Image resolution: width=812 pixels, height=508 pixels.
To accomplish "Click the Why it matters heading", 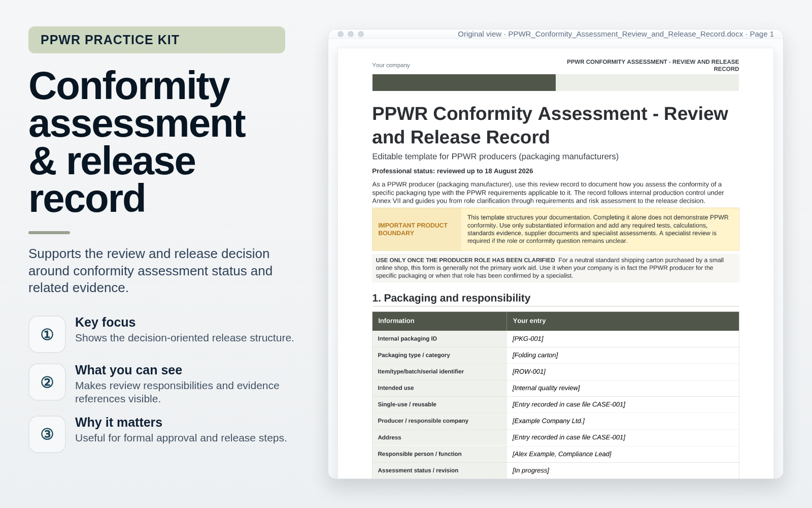I will click(119, 422).
